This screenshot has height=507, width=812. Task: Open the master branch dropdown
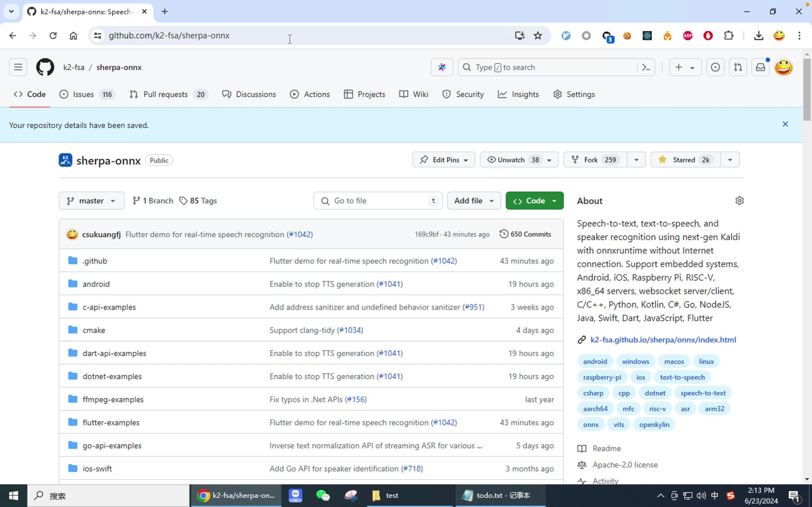pos(91,201)
